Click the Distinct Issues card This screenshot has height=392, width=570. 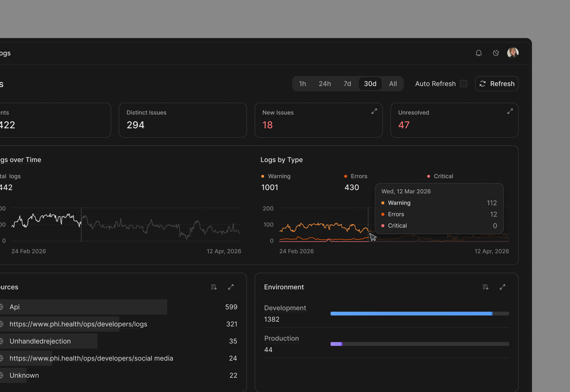pos(183,120)
